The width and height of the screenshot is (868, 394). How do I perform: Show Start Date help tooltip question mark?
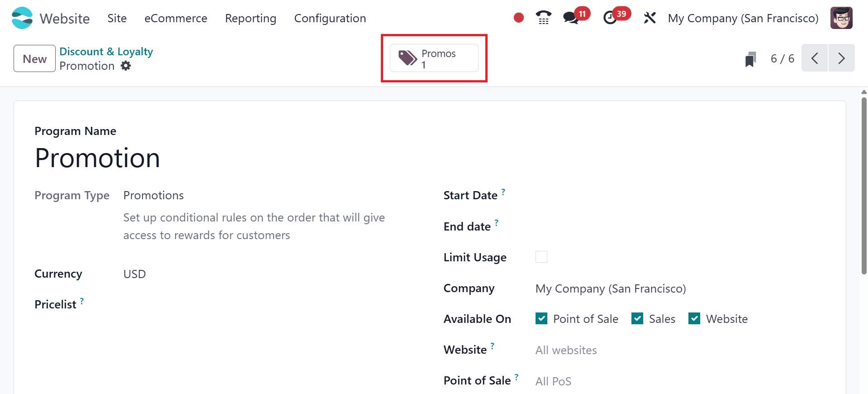(503, 192)
